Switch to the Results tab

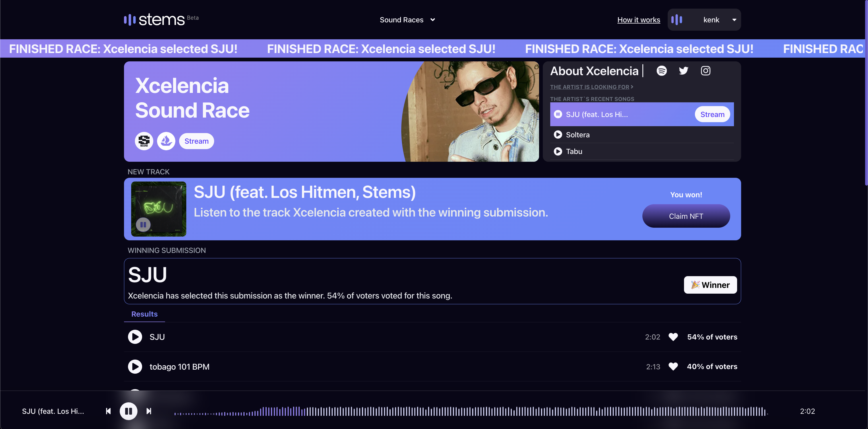coord(144,314)
